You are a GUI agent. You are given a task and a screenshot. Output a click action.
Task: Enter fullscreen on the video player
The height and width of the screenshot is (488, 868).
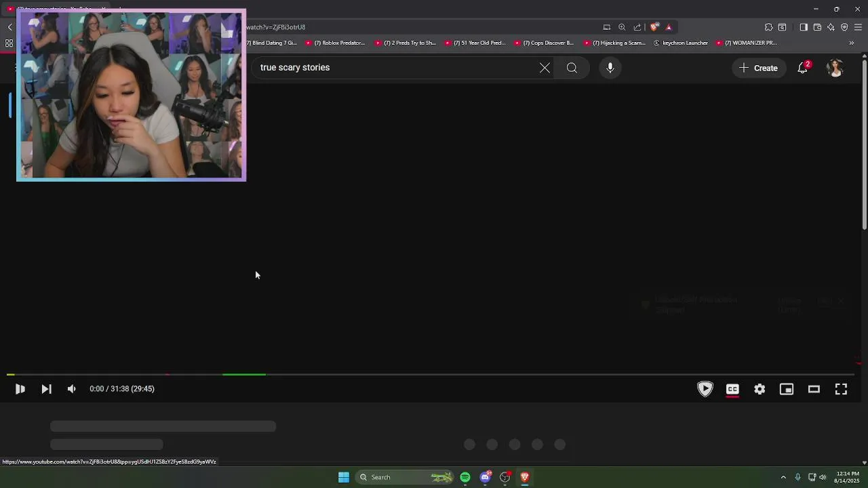click(841, 389)
